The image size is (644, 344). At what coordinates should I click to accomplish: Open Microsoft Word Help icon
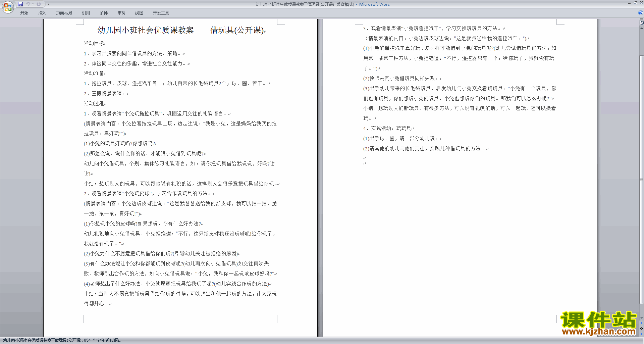[641, 13]
